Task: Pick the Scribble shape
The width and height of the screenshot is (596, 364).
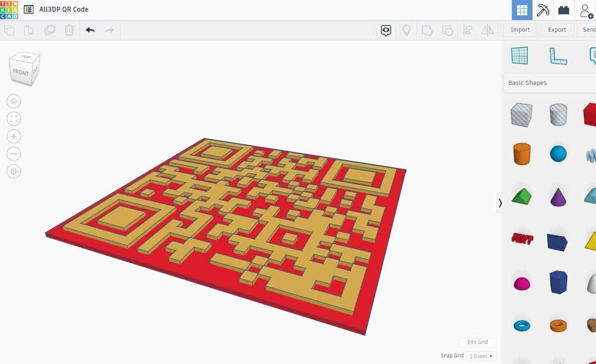Action: (591, 155)
